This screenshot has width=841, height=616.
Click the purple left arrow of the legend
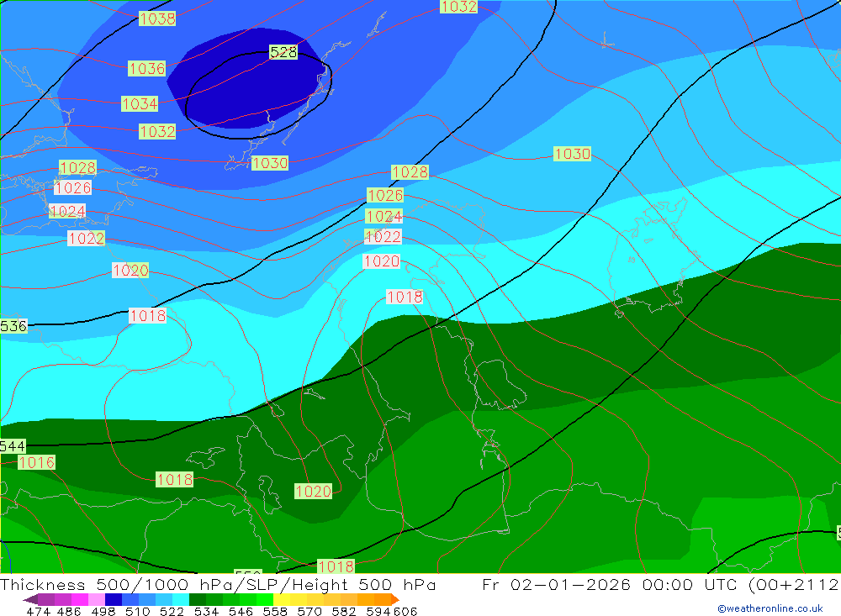[x=30, y=599]
